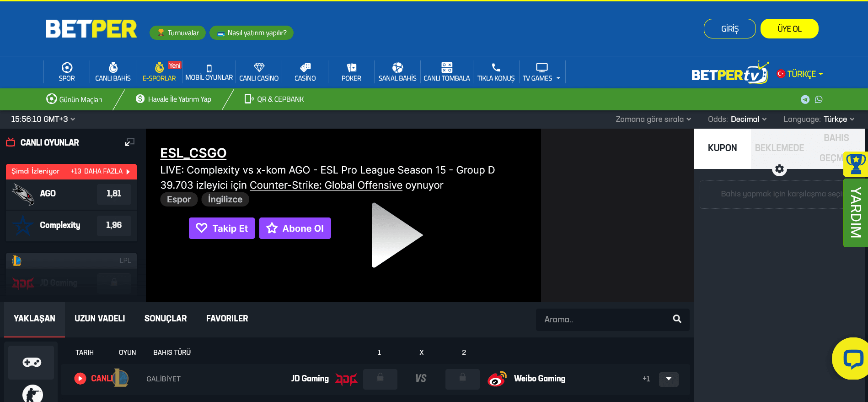Select the gamepad all-games filter icon
The width and height of the screenshot is (868, 402).
(32, 362)
